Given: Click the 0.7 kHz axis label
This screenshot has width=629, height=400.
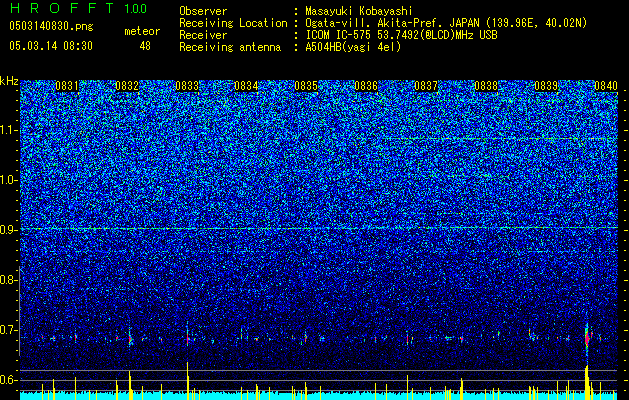Looking at the screenshot, I should pos(7,330).
